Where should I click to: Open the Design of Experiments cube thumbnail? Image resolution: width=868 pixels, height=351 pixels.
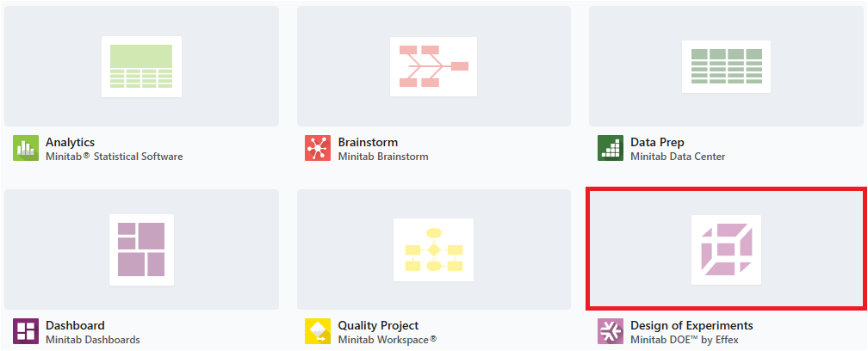pos(726,249)
